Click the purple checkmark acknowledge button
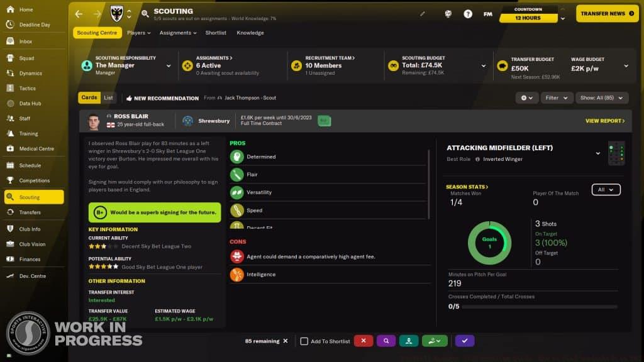This screenshot has width=644, height=362. (x=465, y=341)
